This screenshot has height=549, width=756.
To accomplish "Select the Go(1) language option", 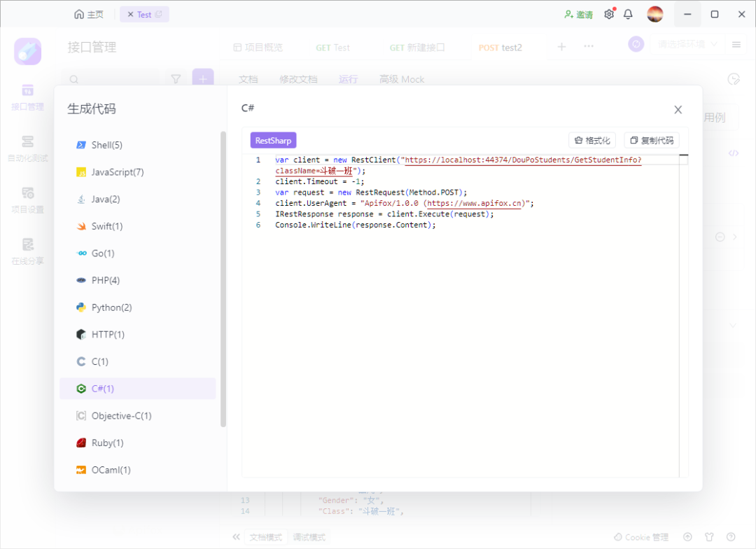I will point(103,253).
